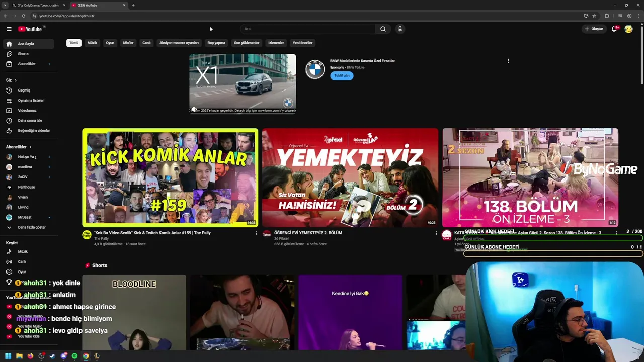Image resolution: width=644 pixels, height=362 pixels.
Task: Open Discord from the taskbar
Action: tap(63, 356)
